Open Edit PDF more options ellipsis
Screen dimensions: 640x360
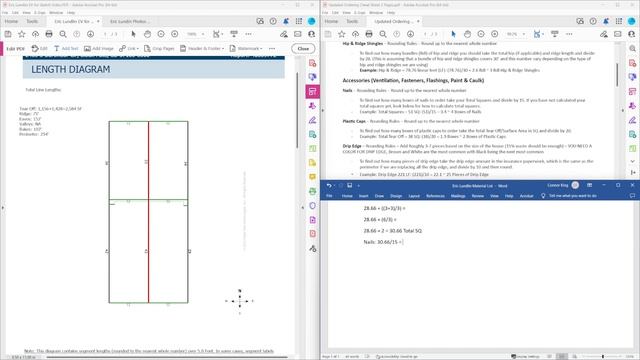coord(272,49)
